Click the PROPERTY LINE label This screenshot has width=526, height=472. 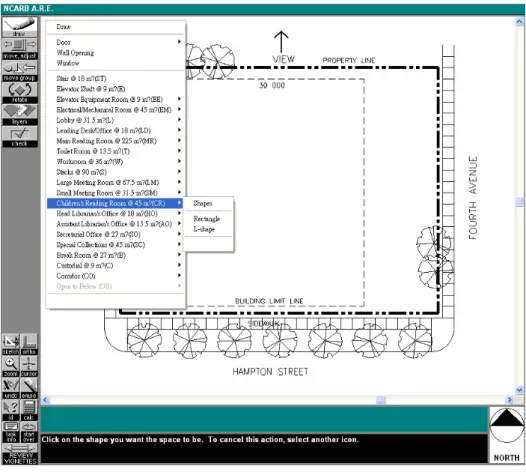tap(349, 60)
